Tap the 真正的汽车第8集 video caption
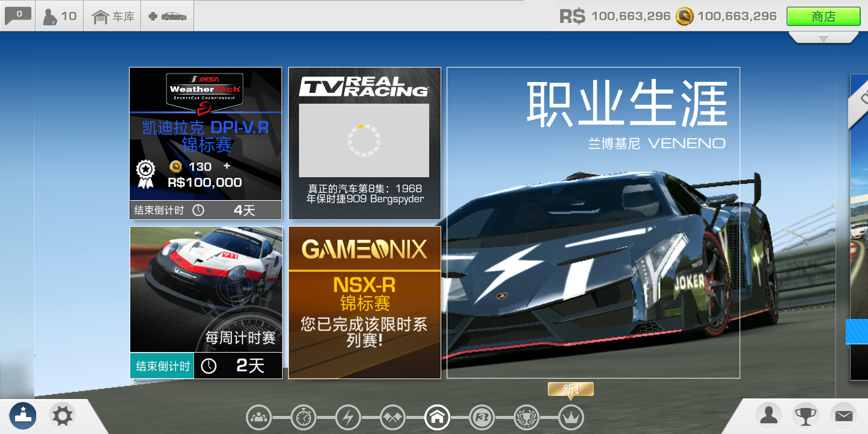The image size is (868, 434). pos(365,194)
